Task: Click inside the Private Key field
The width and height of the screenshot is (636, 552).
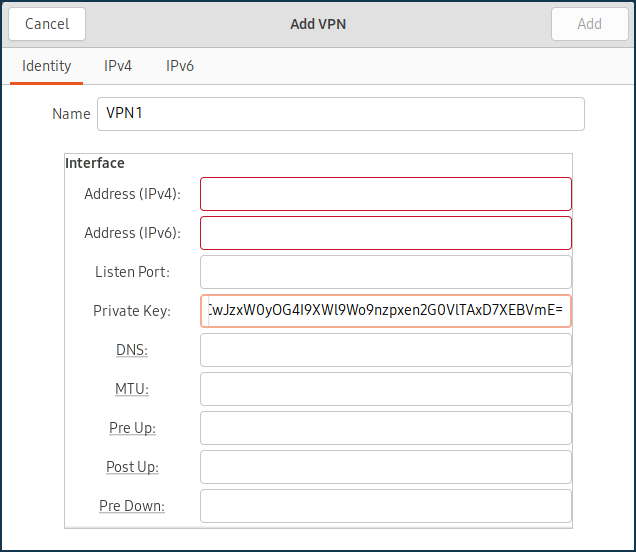Action: 386,311
